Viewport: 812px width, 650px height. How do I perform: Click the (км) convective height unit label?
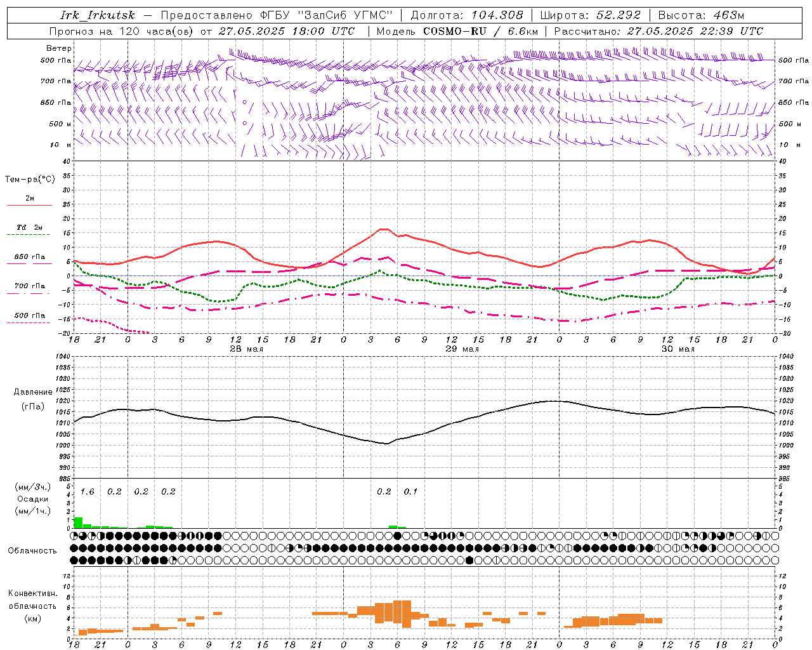point(32,618)
